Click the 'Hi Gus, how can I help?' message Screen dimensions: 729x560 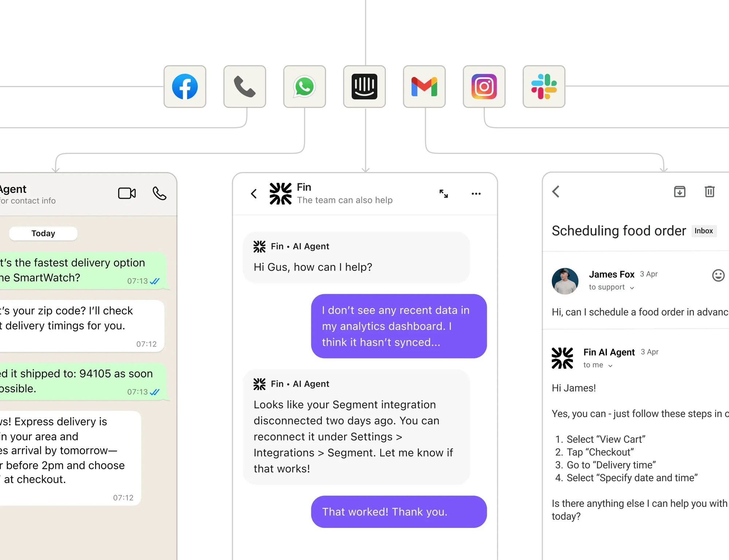[x=356, y=257]
